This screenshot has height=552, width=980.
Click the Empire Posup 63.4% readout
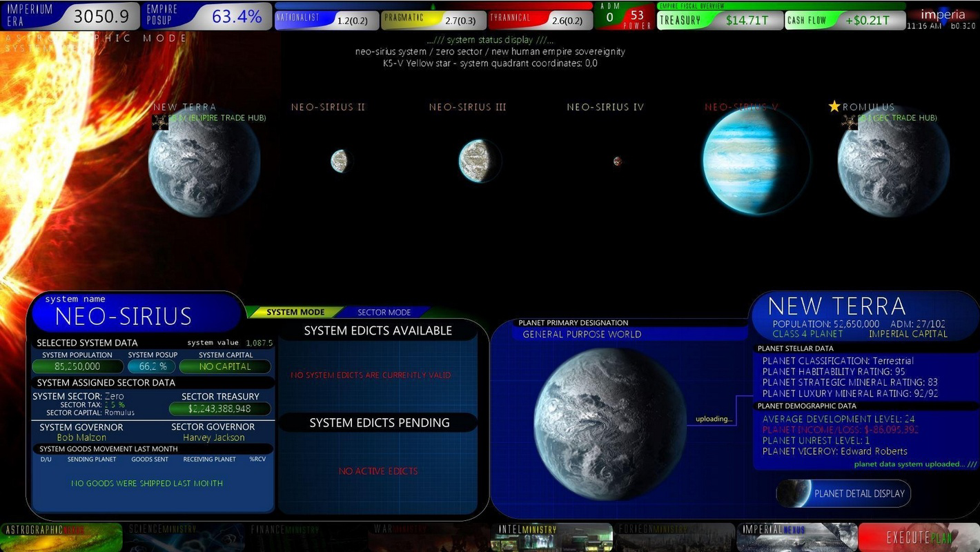207,16
